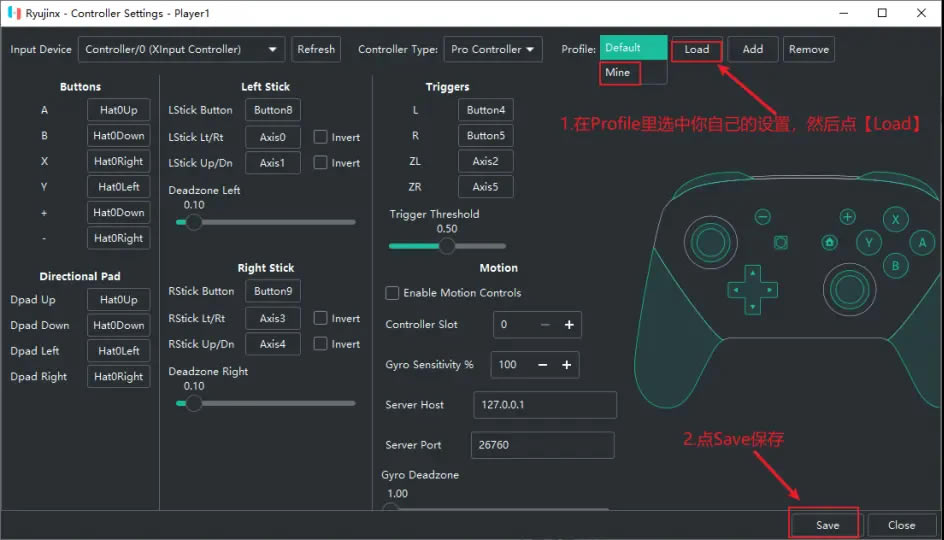The width and height of the screenshot is (944, 540).
Task: Click the minus button on controller image
Action: pyautogui.click(x=763, y=217)
